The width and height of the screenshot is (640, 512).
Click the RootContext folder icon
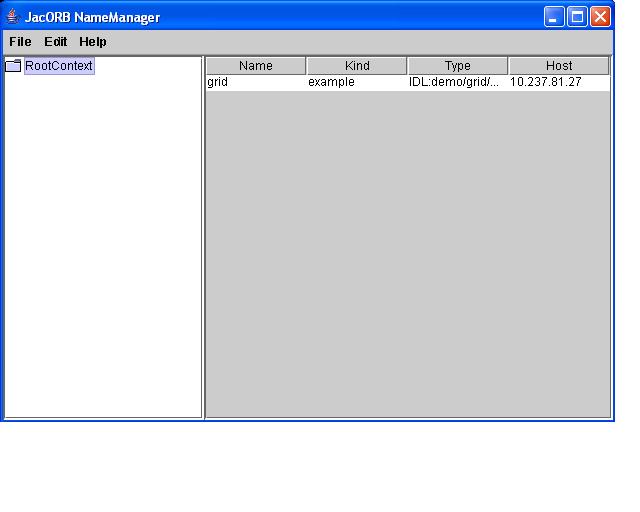[13, 66]
